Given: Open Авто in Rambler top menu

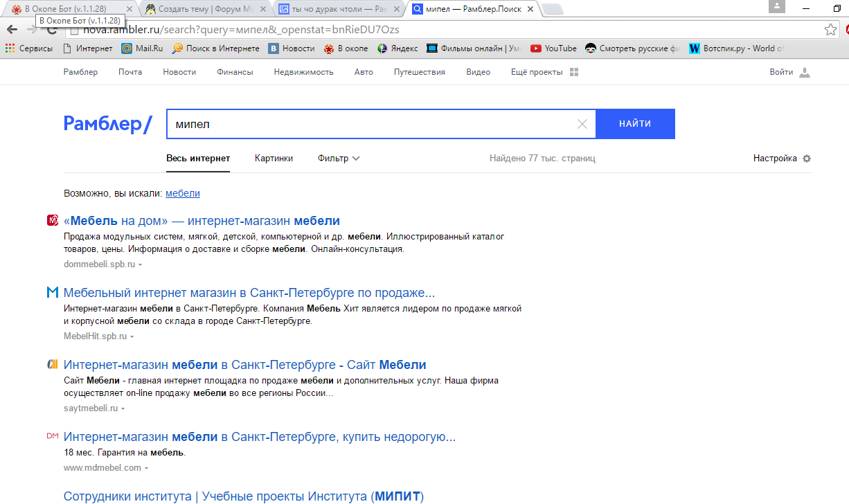Looking at the screenshot, I should point(364,72).
